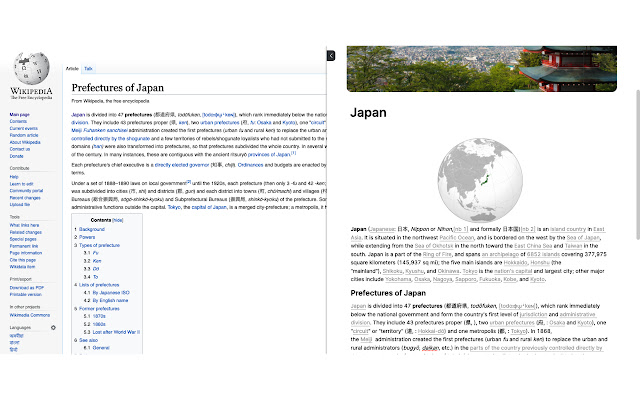Open the East China Sea link
The image size is (640, 400).
[x=533, y=246]
